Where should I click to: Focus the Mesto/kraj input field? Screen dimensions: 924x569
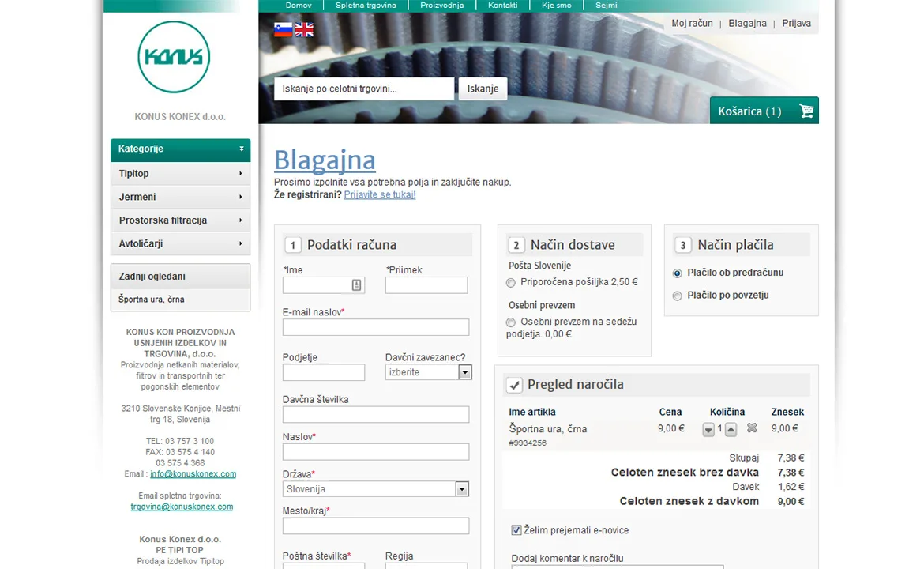coord(376,526)
